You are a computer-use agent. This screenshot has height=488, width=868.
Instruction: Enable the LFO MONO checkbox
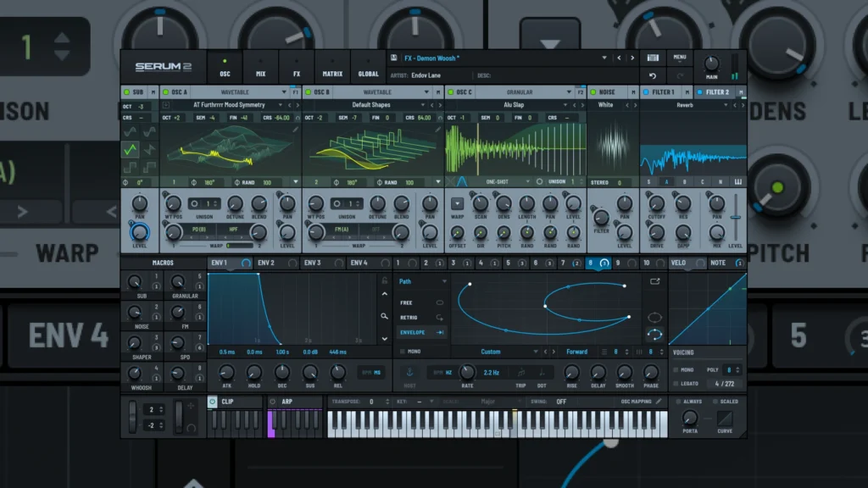(403, 352)
